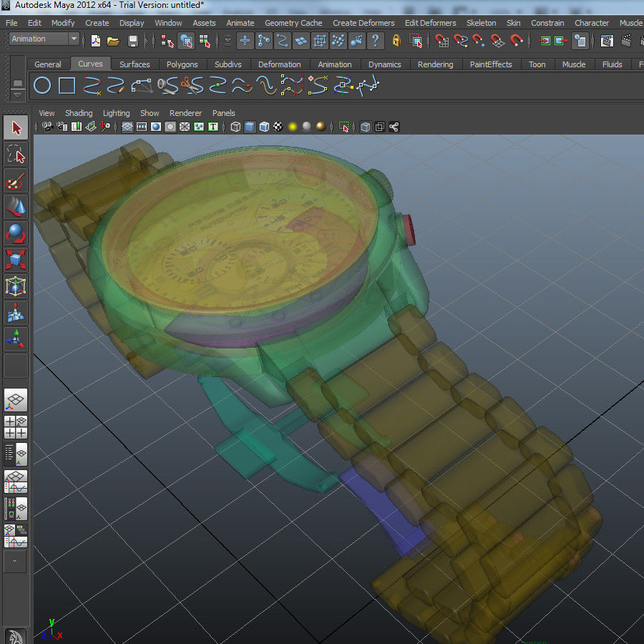Open the panel View menu
Viewport: 644px width, 644px height.
click(x=47, y=113)
